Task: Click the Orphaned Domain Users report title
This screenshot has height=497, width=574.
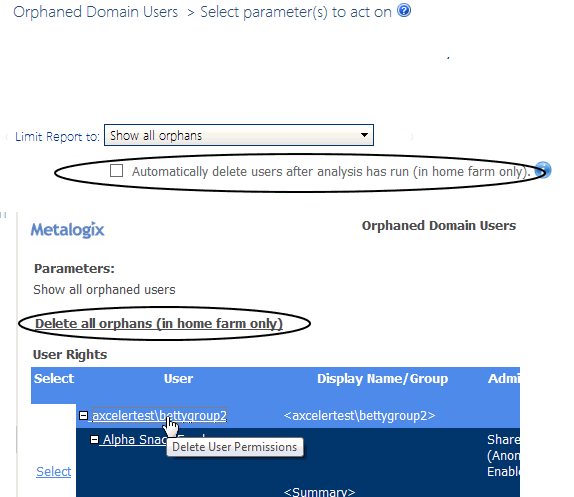Action: pyautogui.click(x=439, y=226)
